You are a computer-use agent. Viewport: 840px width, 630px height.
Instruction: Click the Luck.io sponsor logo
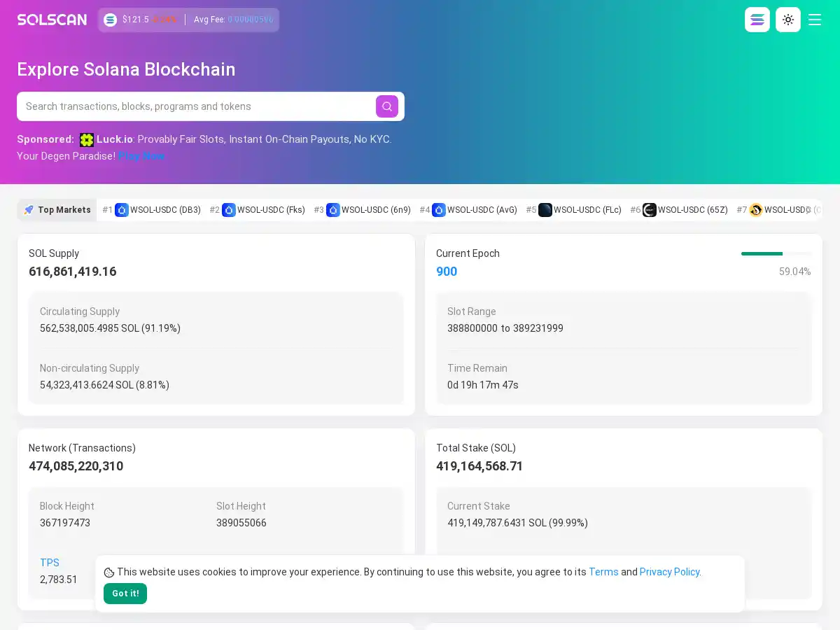tap(87, 139)
